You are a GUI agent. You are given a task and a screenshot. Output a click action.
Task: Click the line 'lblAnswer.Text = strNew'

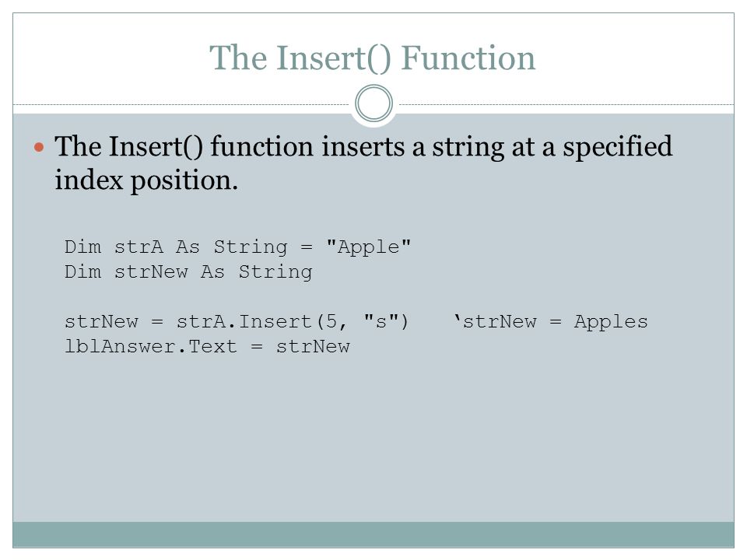coord(207,346)
